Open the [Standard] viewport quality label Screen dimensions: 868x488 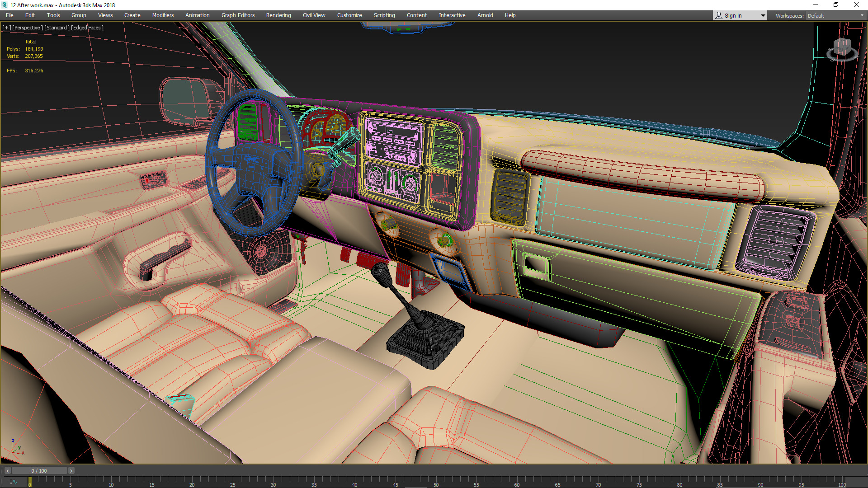[x=57, y=28]
